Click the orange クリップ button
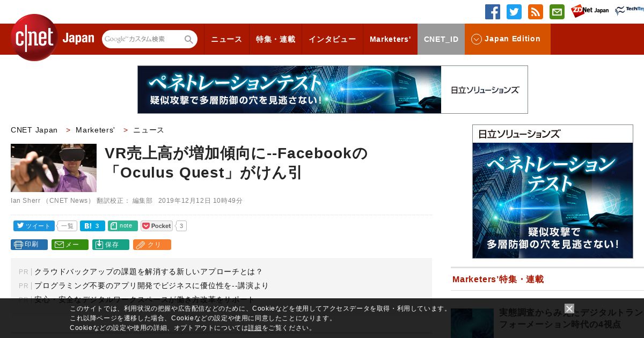Screen dimensions: 644x338 [152, 245]
